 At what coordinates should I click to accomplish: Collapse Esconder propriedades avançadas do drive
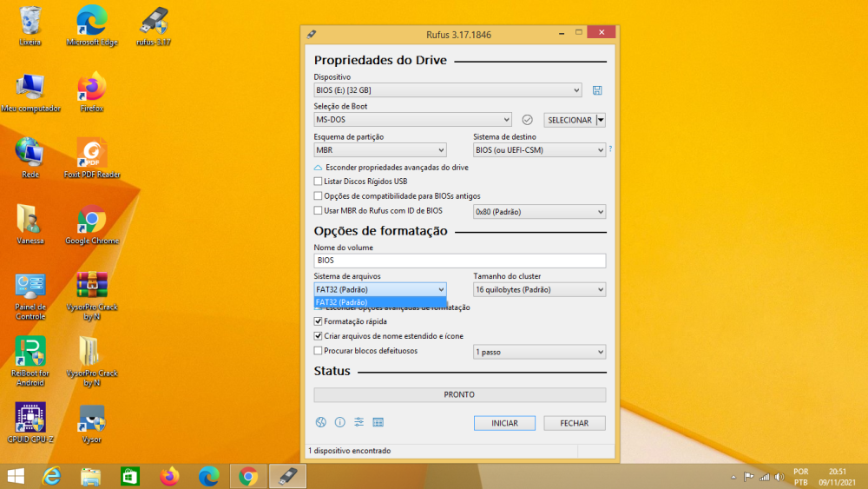tap(391, 168)
